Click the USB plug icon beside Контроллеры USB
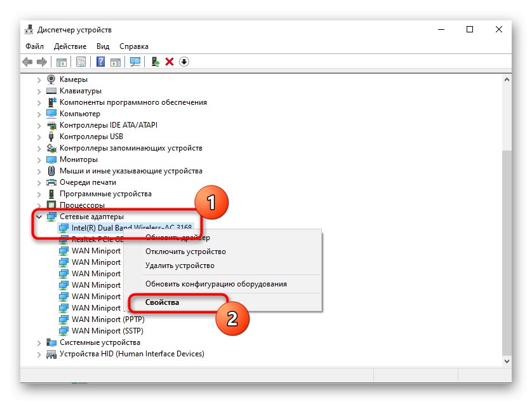The image size is (532, 404). (x=51, y=137)
